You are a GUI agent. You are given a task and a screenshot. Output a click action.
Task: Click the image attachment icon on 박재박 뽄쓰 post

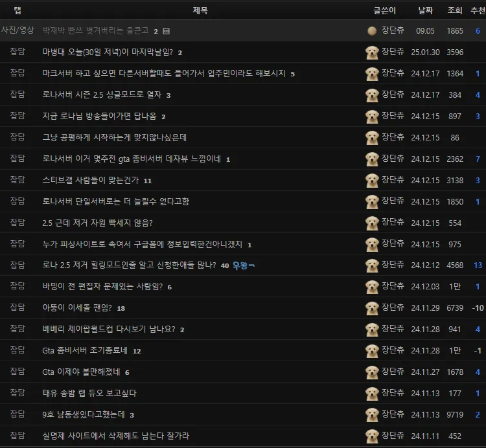tap(166, 31)
